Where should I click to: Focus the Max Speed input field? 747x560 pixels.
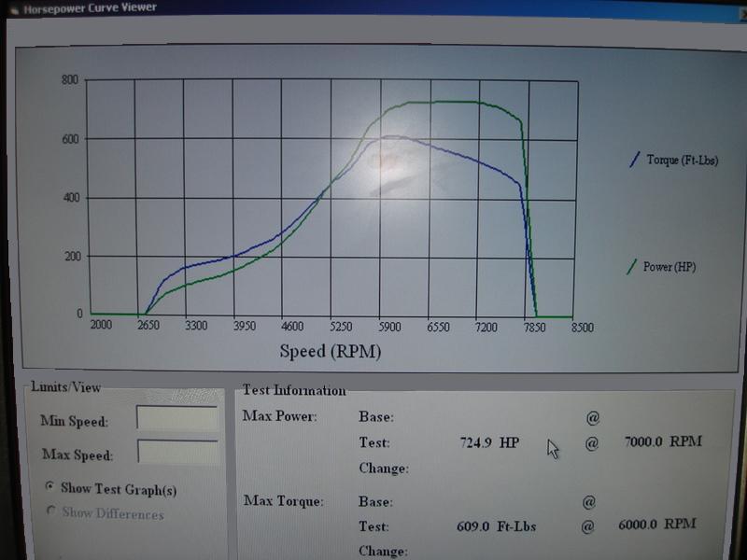point(177,452)
